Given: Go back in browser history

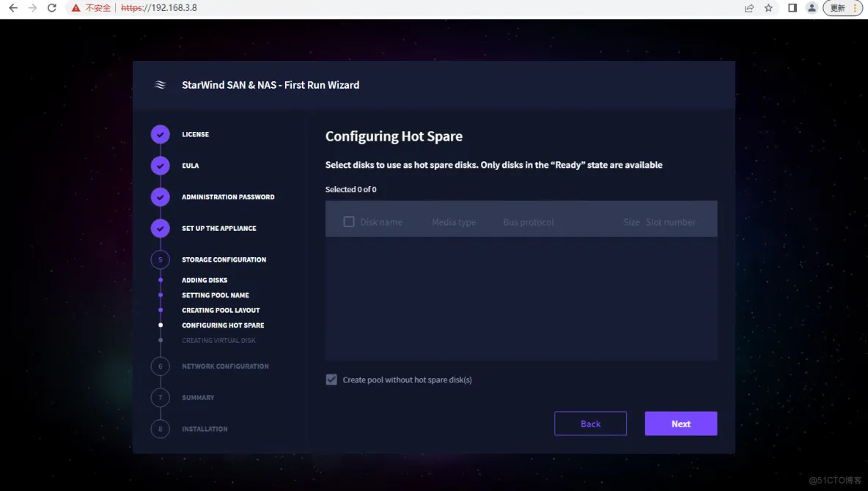Looking at the screenshot, I should 13,8.
